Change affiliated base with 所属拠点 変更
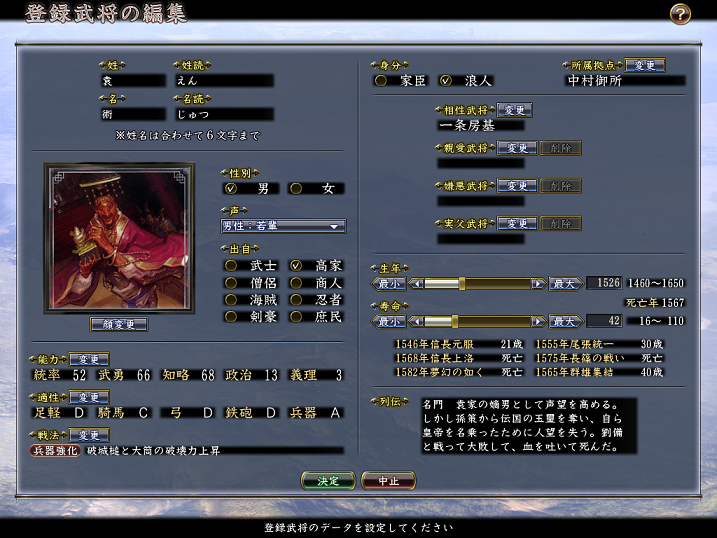The height and width of the screenshot is (538, 717). coord(645,65)
